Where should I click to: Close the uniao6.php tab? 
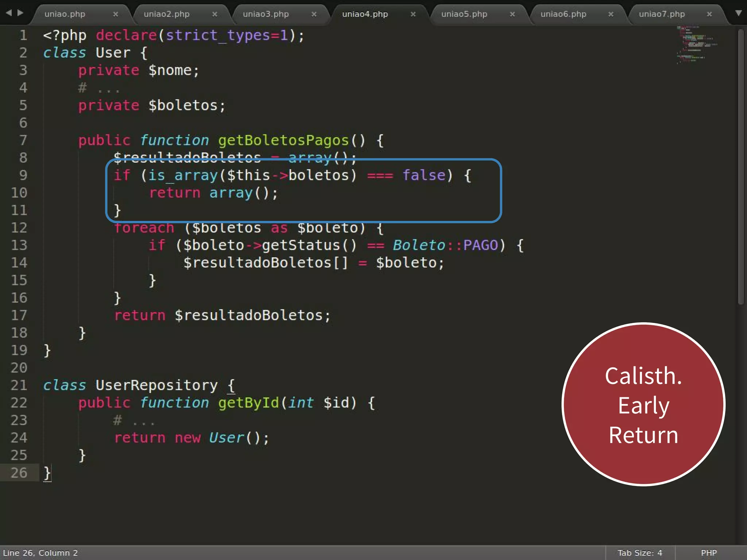coord(611,14)
